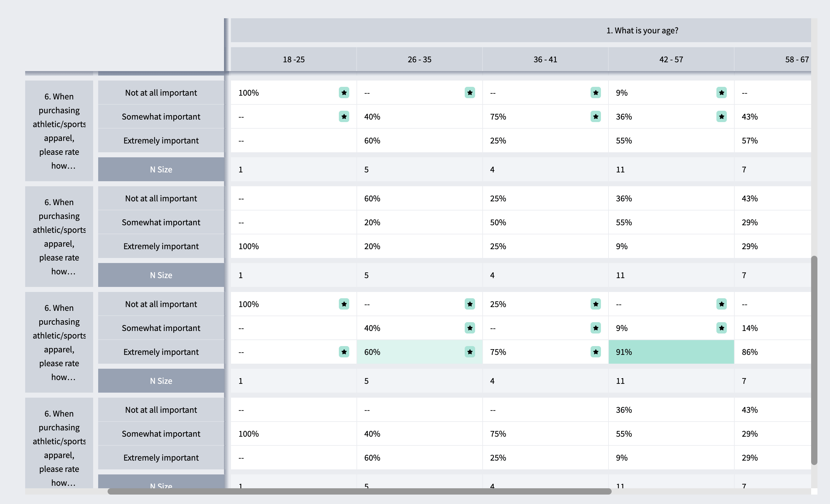Image resolution: width=830 pixels, height=504 pixels.
Task: Click the star in third block's Extremely important 18 -25 cell
Action: coord(344,352)
